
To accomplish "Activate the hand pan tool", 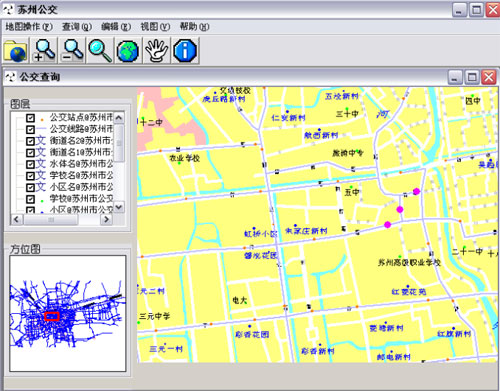I will (x=156, y=51).
